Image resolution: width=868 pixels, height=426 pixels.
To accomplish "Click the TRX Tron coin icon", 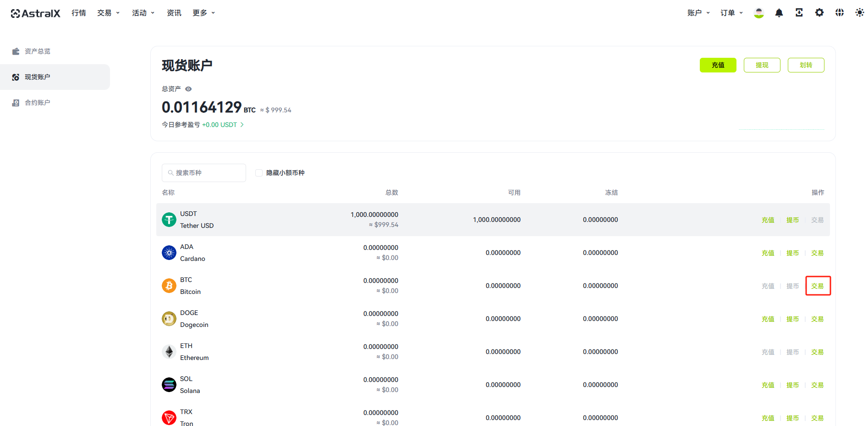I will (x=169, y=418).
